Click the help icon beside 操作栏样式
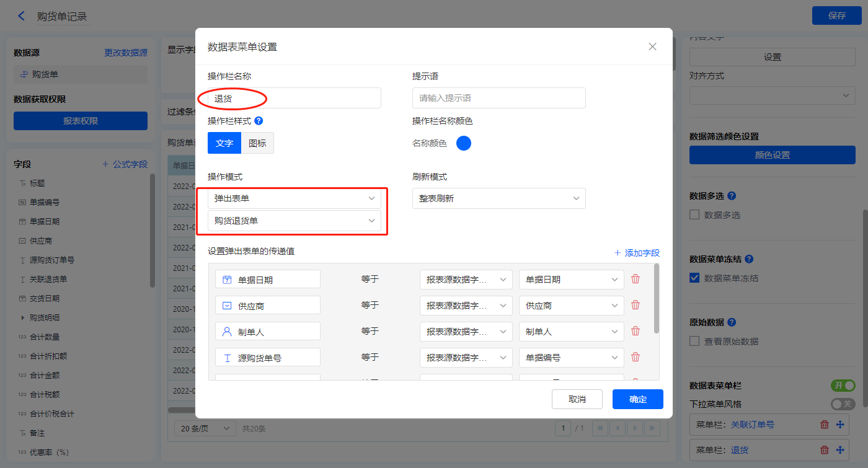 click(259, 121)
